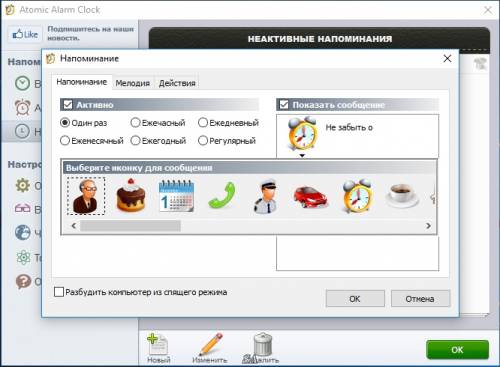500x367 pixels.
Task: Switch to the Действия tab
Action: click(x=177, y=83)
